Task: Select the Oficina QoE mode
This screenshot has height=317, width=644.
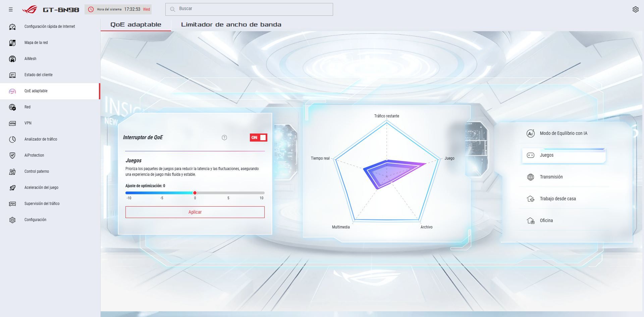Action: [x=563, y=220]
